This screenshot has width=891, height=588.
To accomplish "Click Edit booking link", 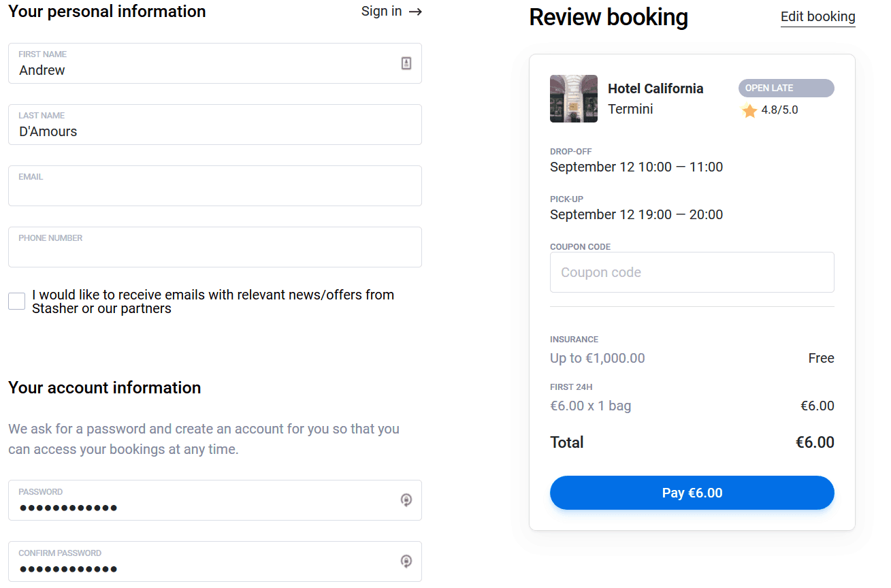I will coord(818,17).
